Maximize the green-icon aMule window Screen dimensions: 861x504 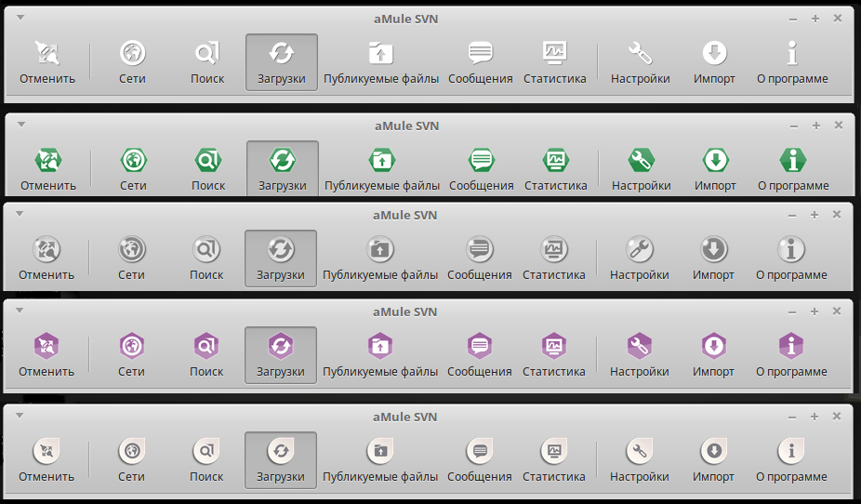coord(816,126)
